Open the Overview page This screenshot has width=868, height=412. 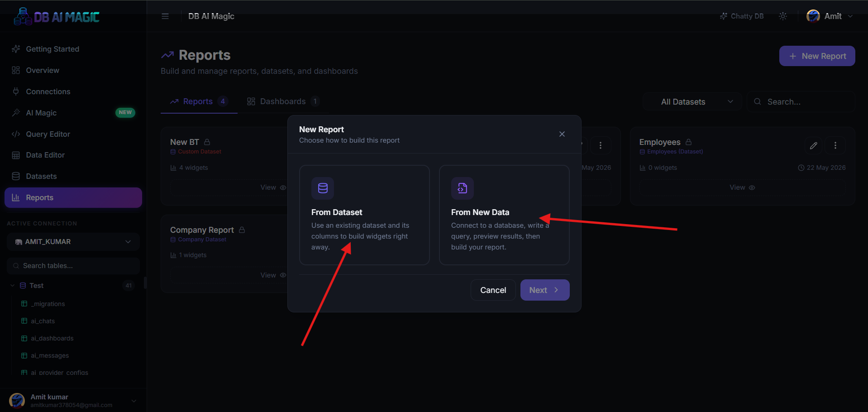(73, 70)
